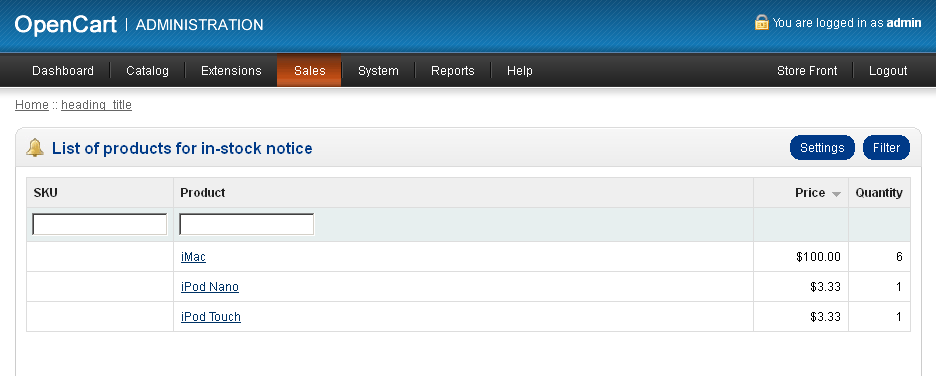This screenshot has height=376, width=936.
Task: Sort by the Price column header
Action: click(810, 193)
